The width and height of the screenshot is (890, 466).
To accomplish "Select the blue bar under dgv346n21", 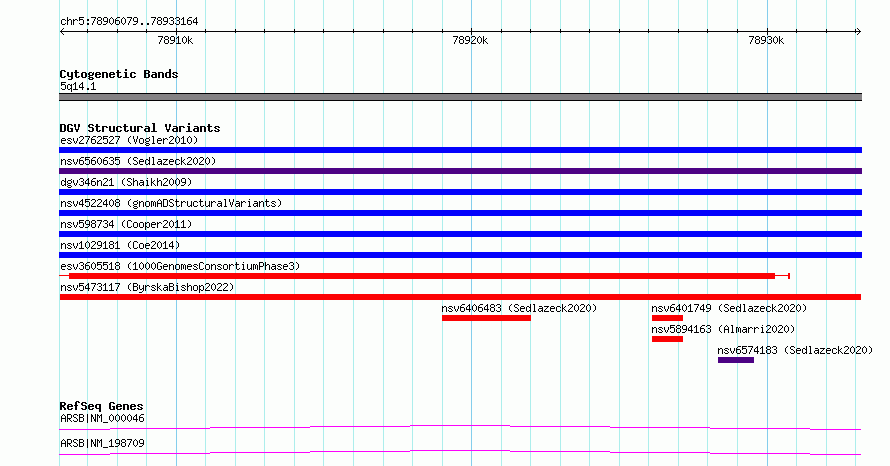I will [460, 192].
